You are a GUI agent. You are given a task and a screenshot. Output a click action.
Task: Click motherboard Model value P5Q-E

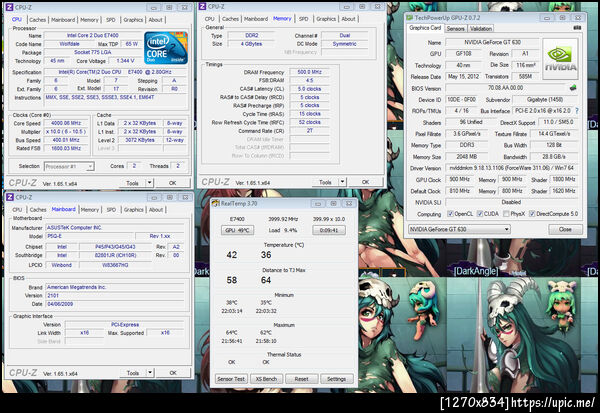pyautogui.click(x=89, y=236)
